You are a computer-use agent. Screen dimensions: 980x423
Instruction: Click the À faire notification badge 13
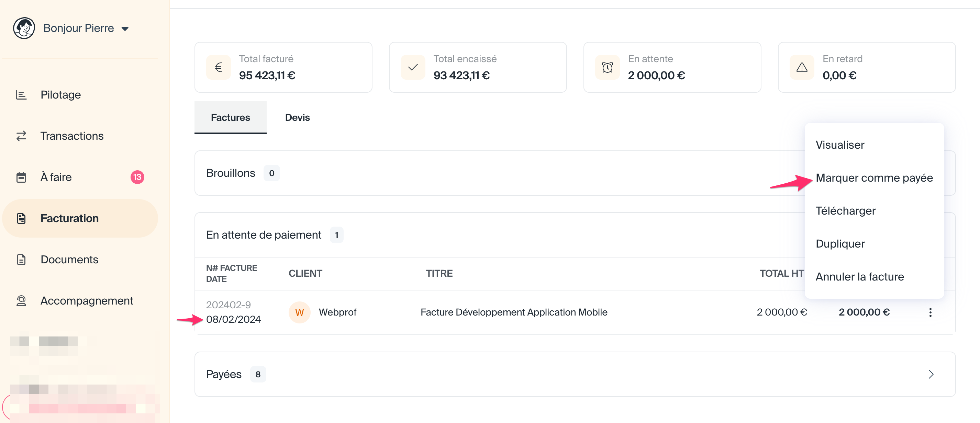point(137,177)
